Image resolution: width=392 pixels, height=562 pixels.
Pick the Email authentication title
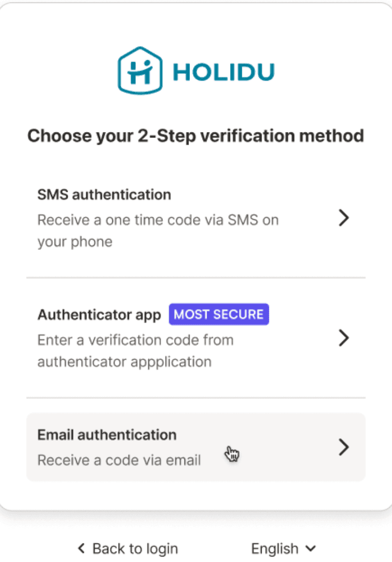point(107,435)
